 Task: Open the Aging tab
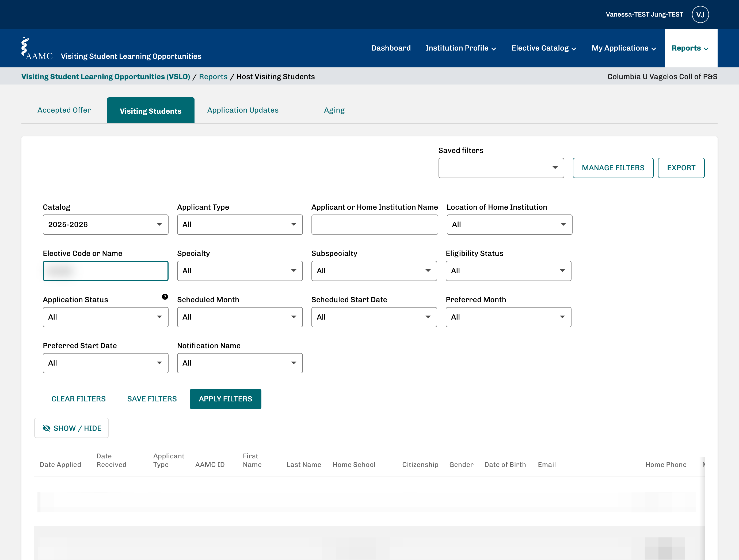pyautogui.click(x=334, y=110)
